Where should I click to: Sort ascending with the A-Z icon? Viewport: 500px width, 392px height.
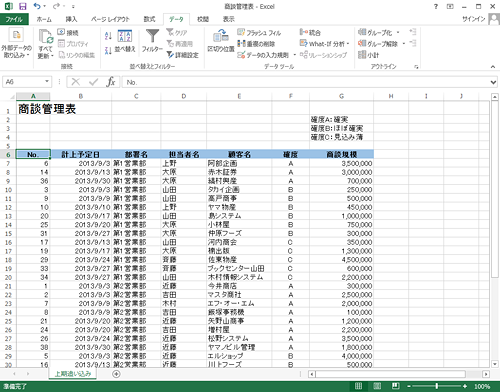108,36
